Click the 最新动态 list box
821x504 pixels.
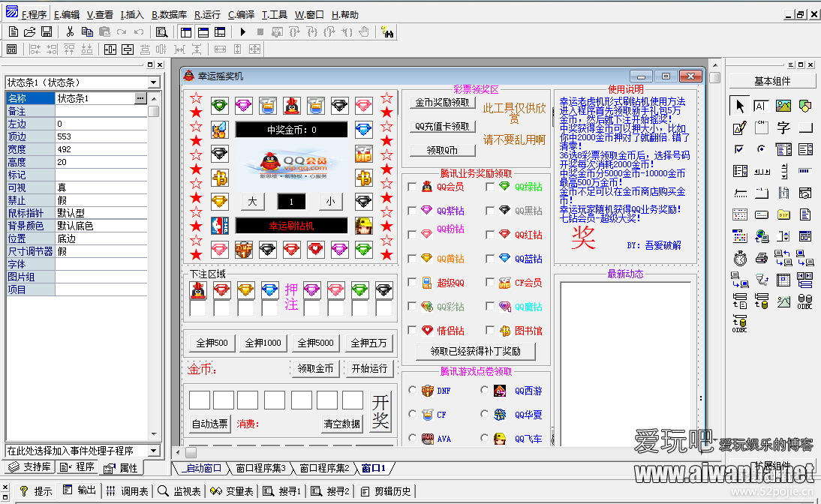coord(625,364)
